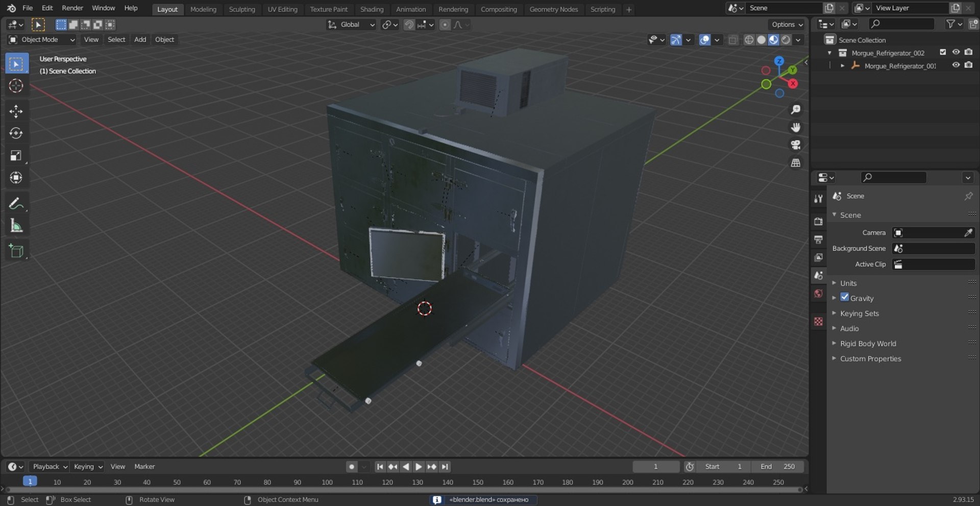Open the World properties tab

[x=819, y=294]
